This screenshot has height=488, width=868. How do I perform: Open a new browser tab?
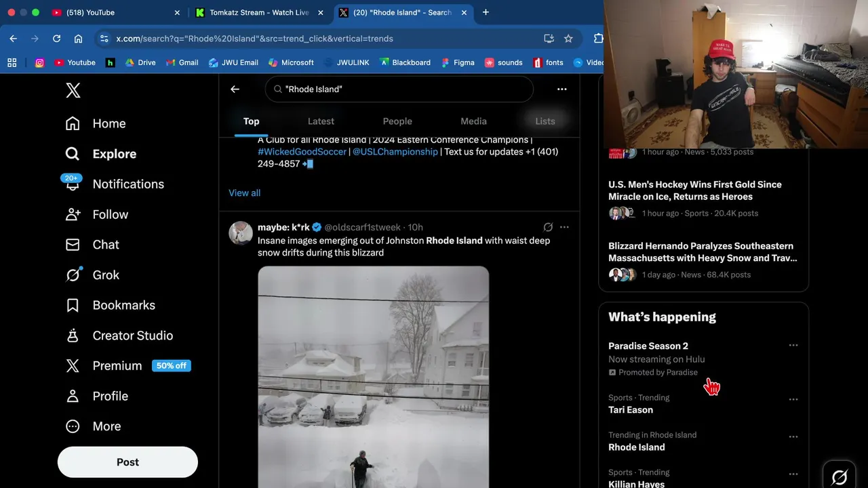pyautogui.click(x=486, y=12)
